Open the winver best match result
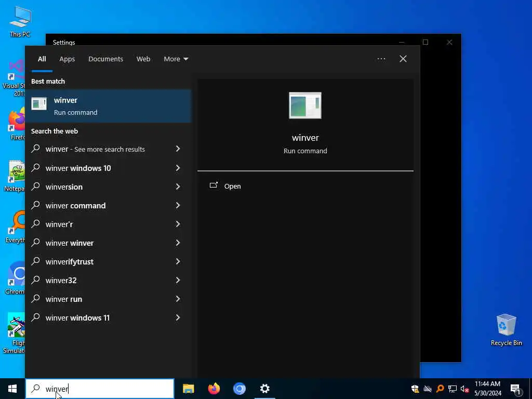Viewport: 532px width, 399px height. point(108,106)
